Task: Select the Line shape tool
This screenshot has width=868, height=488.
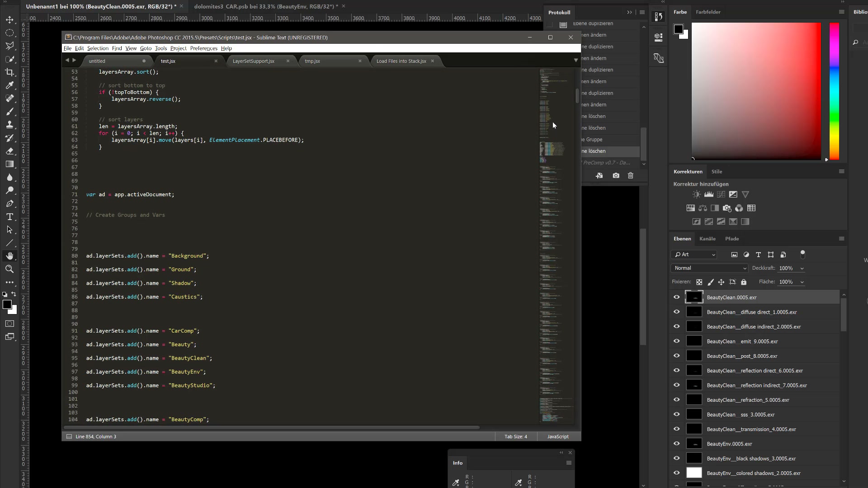Action: point(9,243)
